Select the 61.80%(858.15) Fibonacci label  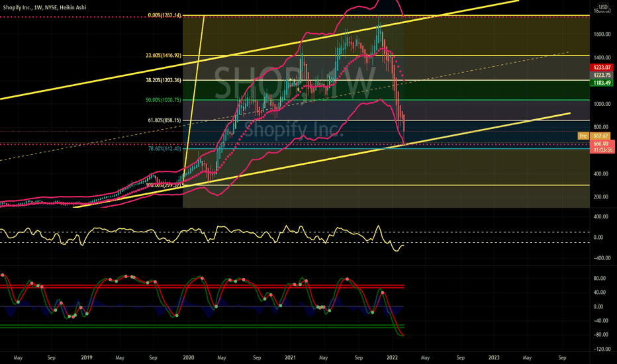tap(164, 120)
